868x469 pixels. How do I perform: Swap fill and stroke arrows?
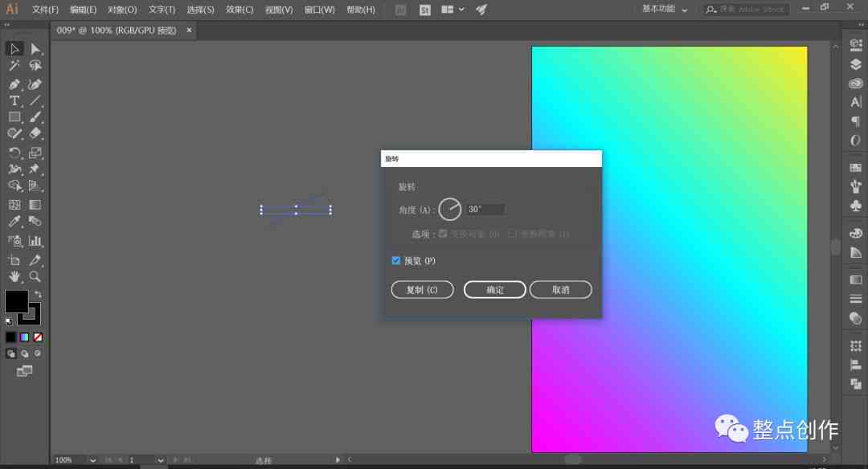coord(38,294)
